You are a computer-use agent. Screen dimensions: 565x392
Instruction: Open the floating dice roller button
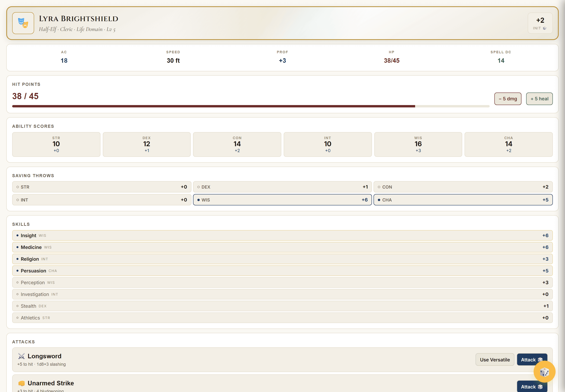coord(544,372)
